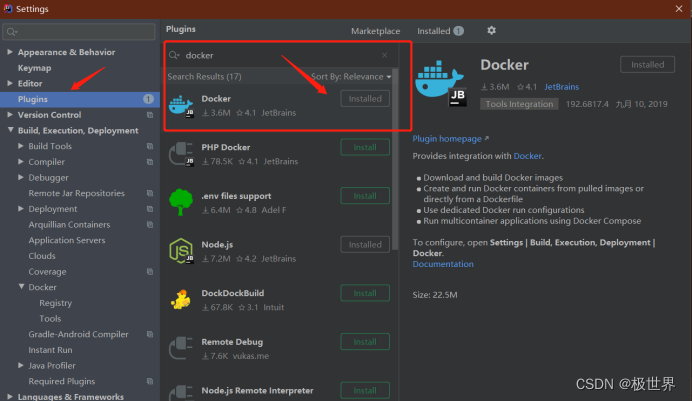Image resolution: width=692 pixels, height=401 pixels.
Task: Select Application Servers in tree
Action: click(67, 240)
